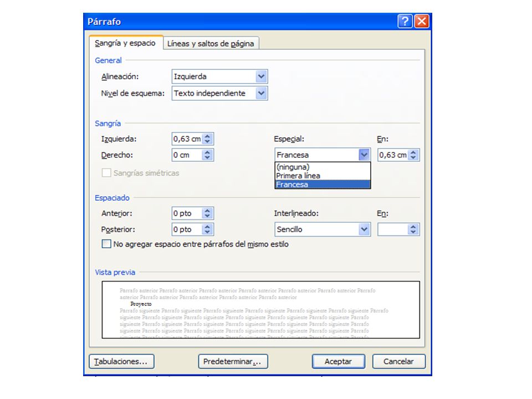Click the help question mark icon

[x=405, y=22]
